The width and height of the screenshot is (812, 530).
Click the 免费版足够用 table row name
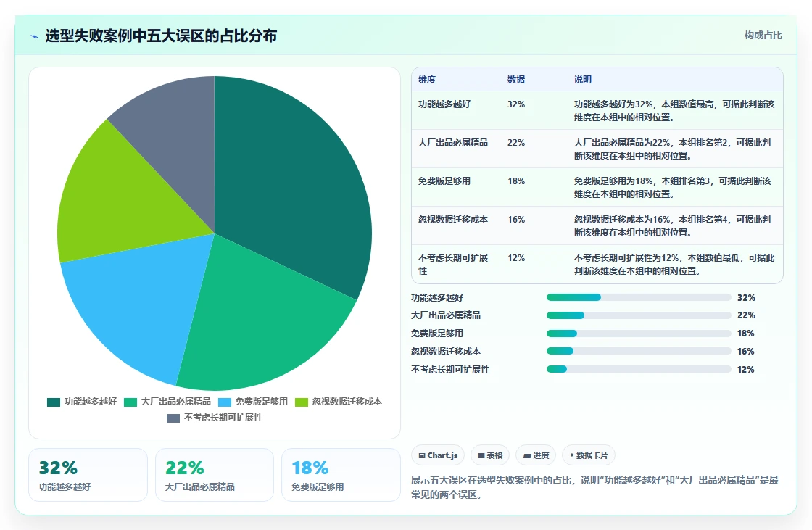[444, 181]
